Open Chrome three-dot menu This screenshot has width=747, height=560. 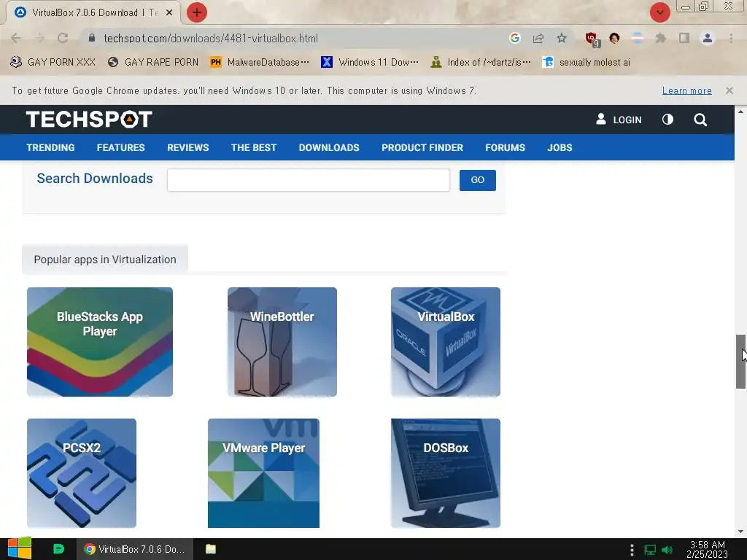click(731, 38)
